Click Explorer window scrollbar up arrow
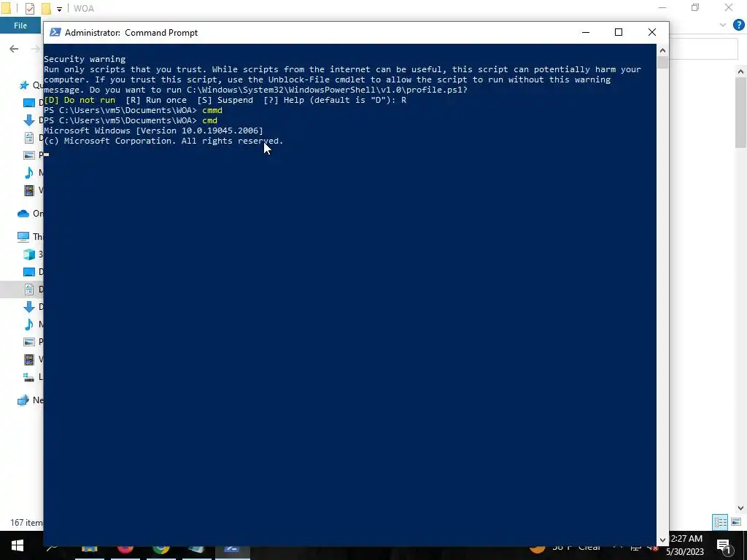747x560 pixels. coord(741,71)
